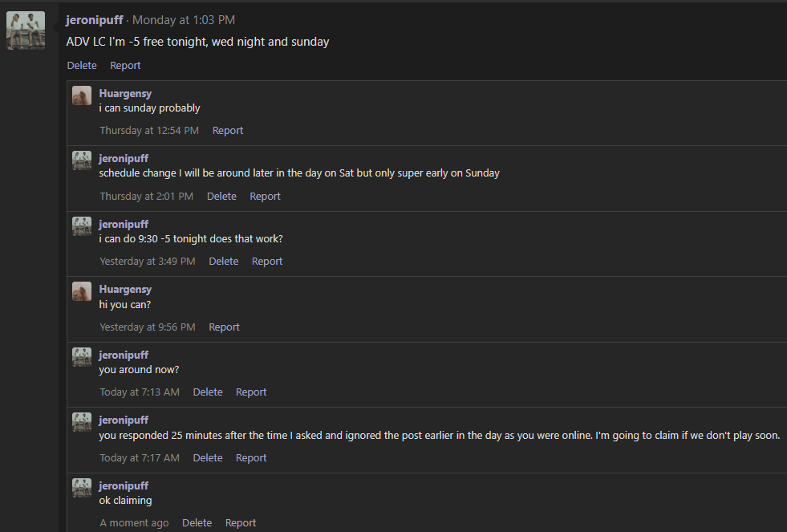Open jeronipuff's profile from the main post header
Screen dimensions: 787x532
point(95,20)
